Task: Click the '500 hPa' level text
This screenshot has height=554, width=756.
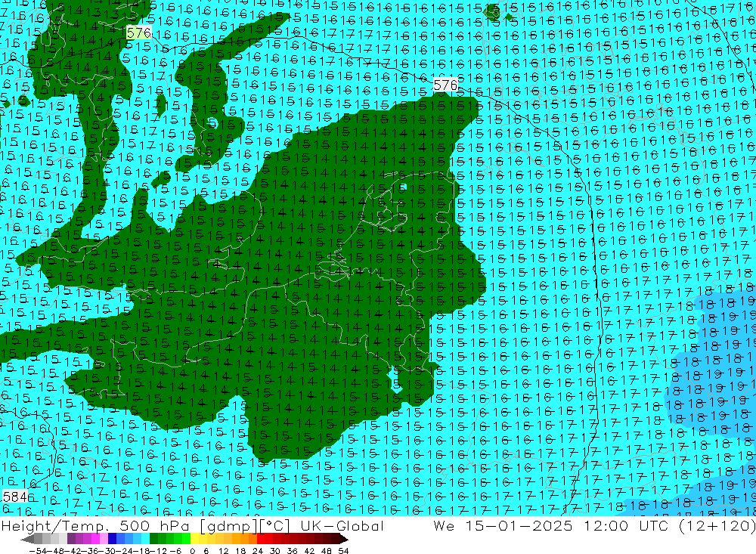Action: click(x=154, y=525)
